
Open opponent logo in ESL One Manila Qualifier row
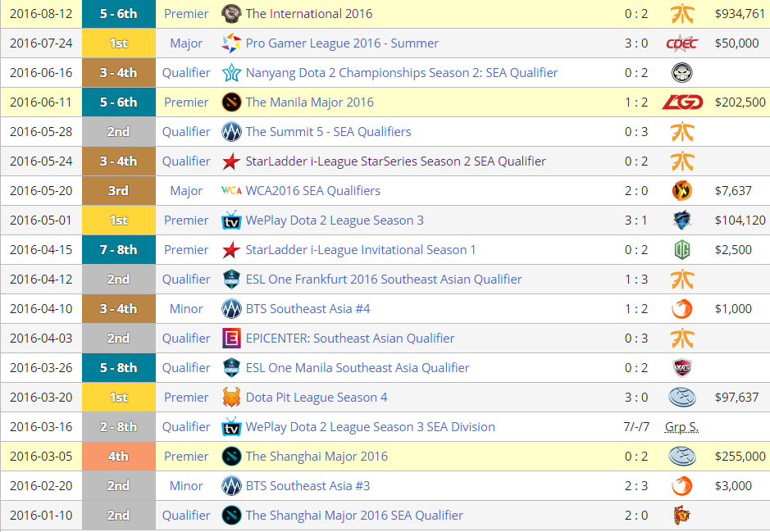pyautogui.click(x=681, y=368)
